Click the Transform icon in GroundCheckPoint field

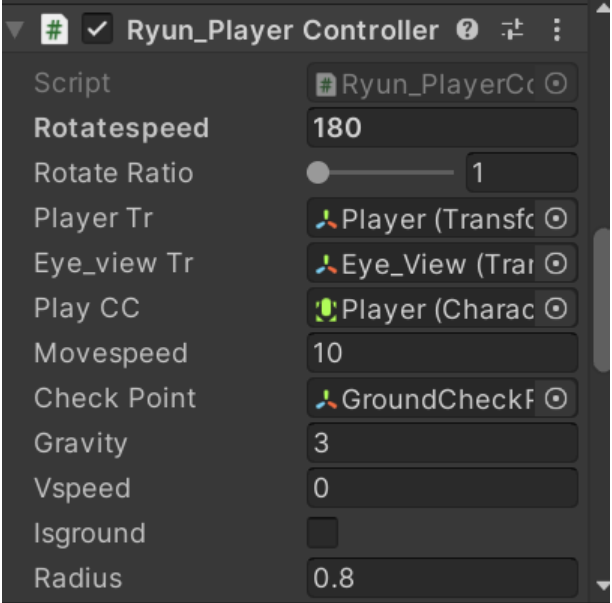point(326,399)
